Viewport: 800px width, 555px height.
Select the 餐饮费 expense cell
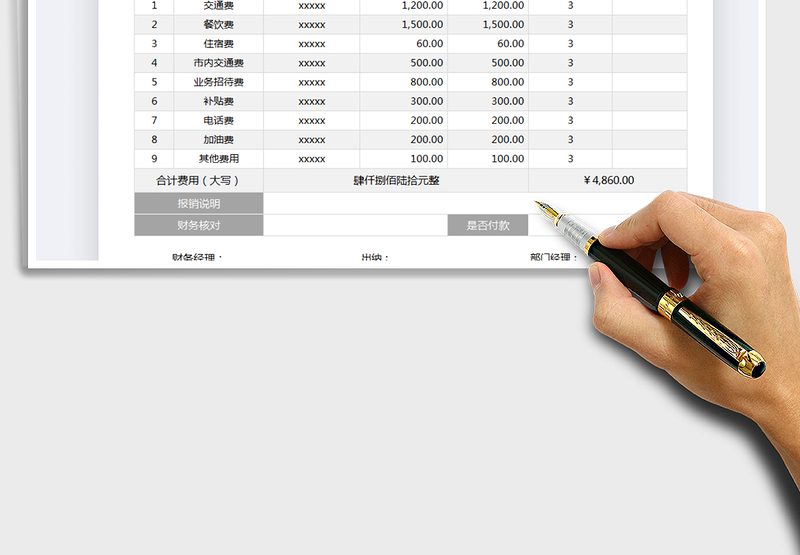[218, 25]
